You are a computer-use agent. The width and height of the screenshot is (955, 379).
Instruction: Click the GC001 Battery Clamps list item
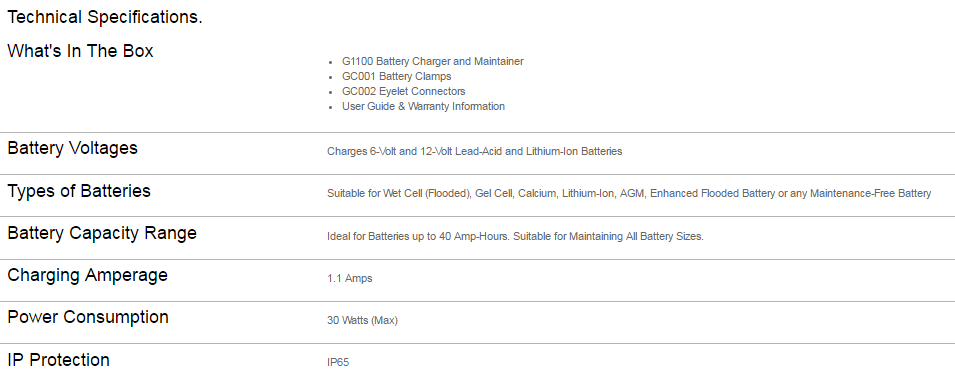[396, 76]
